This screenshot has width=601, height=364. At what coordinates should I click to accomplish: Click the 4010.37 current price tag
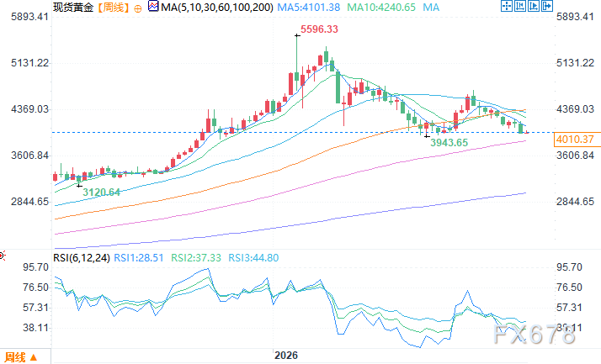pos(575,140)
